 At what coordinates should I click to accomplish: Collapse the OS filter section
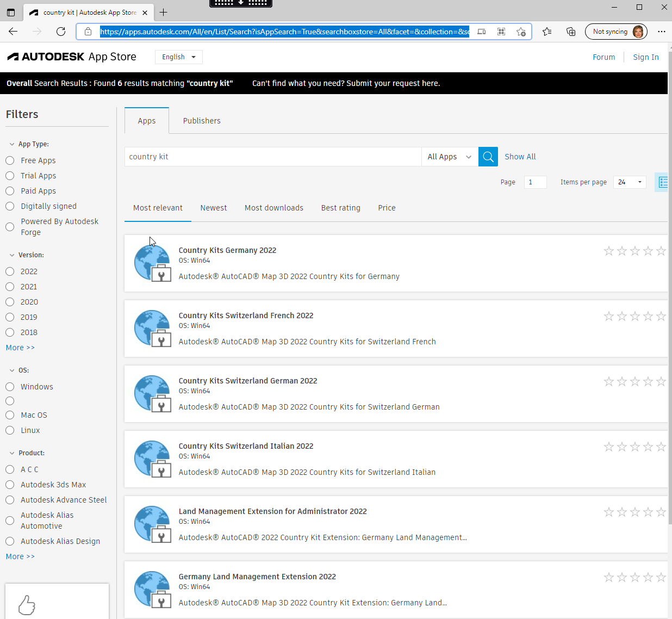[12, 370]
